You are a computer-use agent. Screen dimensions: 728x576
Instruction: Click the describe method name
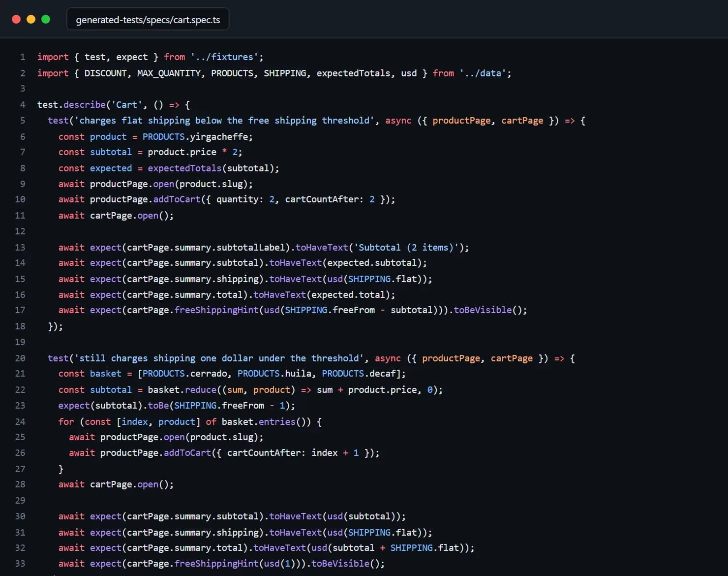coord(85,105)
